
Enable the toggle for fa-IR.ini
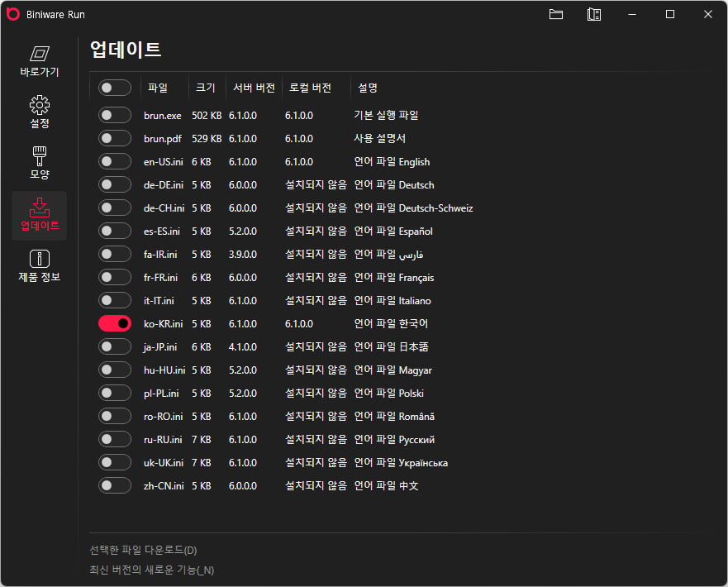(115, 255)
